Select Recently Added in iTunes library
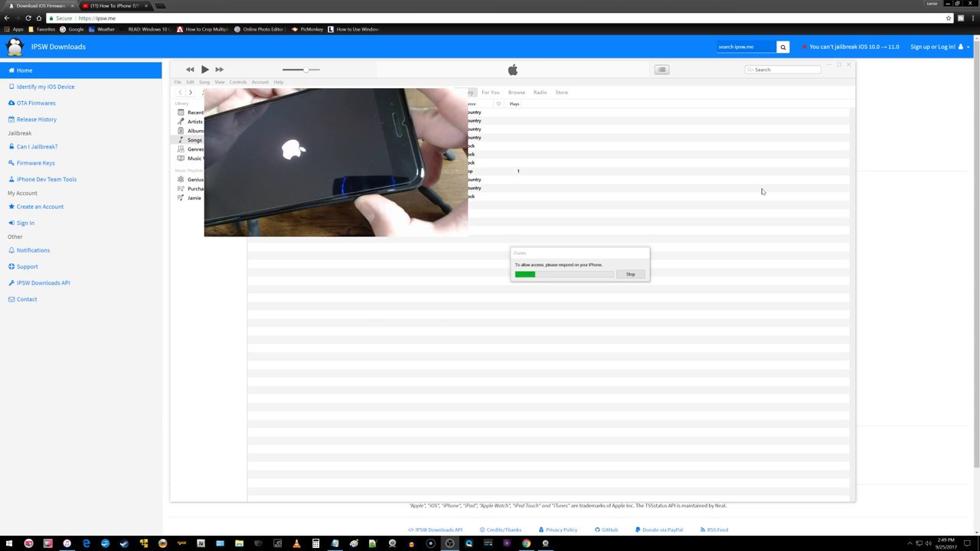Screen dimensions: 980x551 (191, 112)
